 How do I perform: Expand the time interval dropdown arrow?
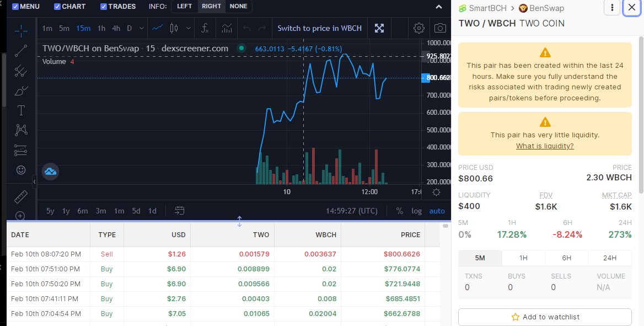point(141,28)
